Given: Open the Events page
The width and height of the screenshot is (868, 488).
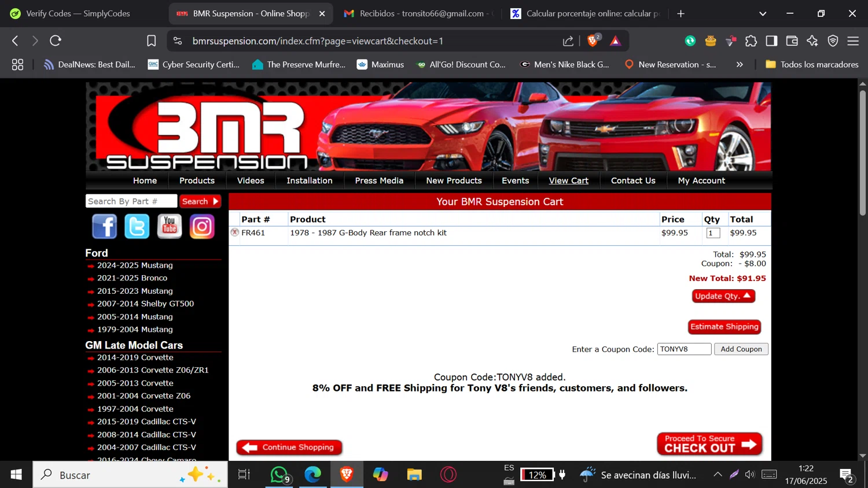Looking at the screenshot, I should (515, 180).
